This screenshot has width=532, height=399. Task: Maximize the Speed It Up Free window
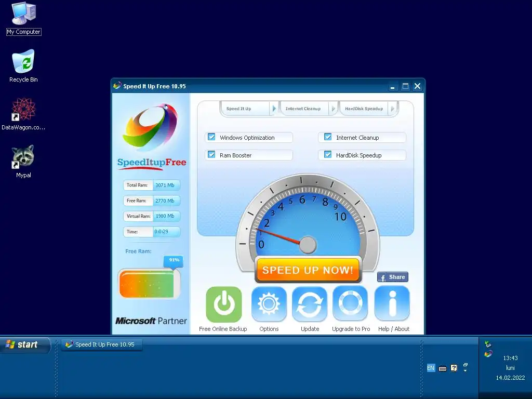[x=405, y=86]
